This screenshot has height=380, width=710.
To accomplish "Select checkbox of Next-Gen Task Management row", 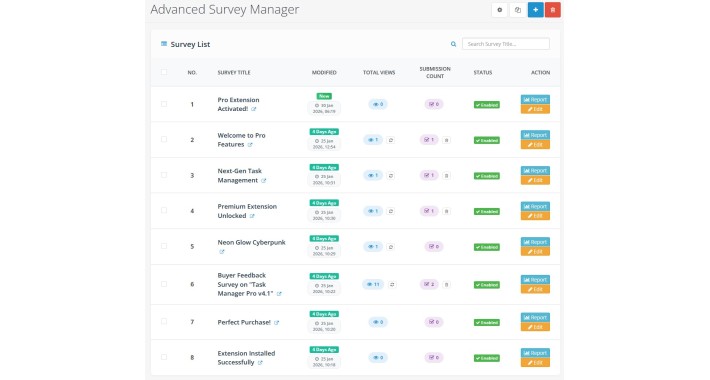I will click(164, 175).
